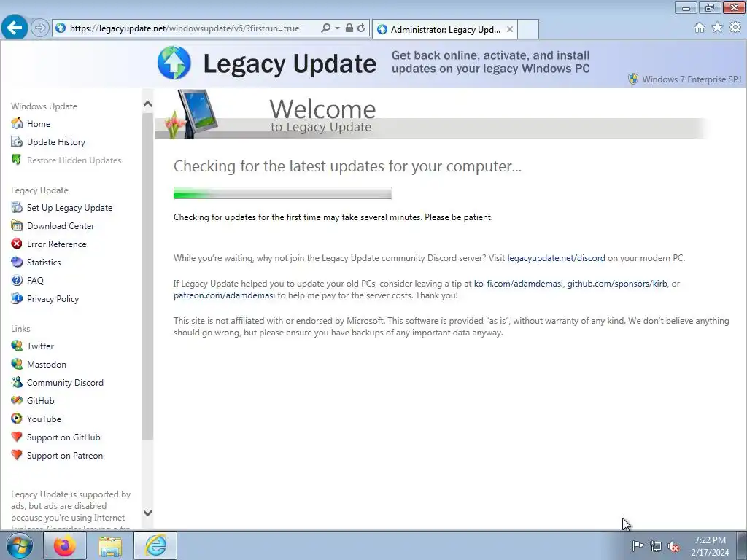Click the Home house icon in sidebar
The image size is (747, 560).
point(17,123)
